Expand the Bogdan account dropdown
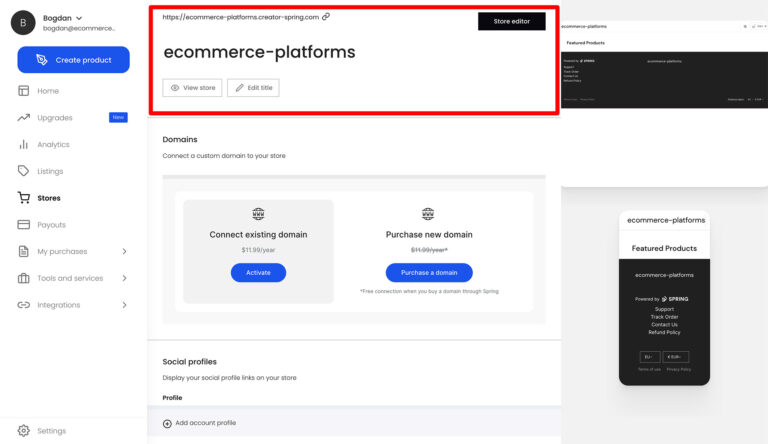Viewport: 768px width, 444px height. tap(79, 17)
